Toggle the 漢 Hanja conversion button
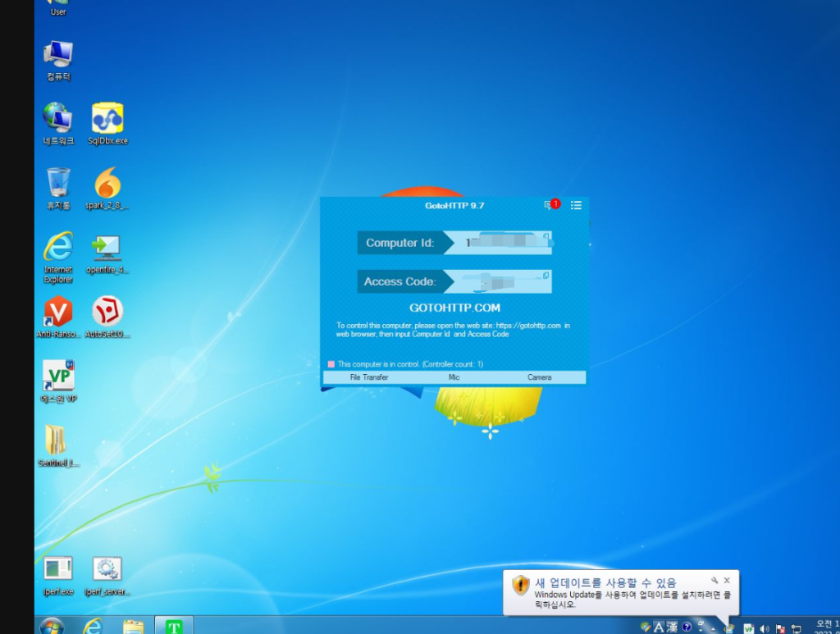The image size is (840, 634). pos(672,627)
